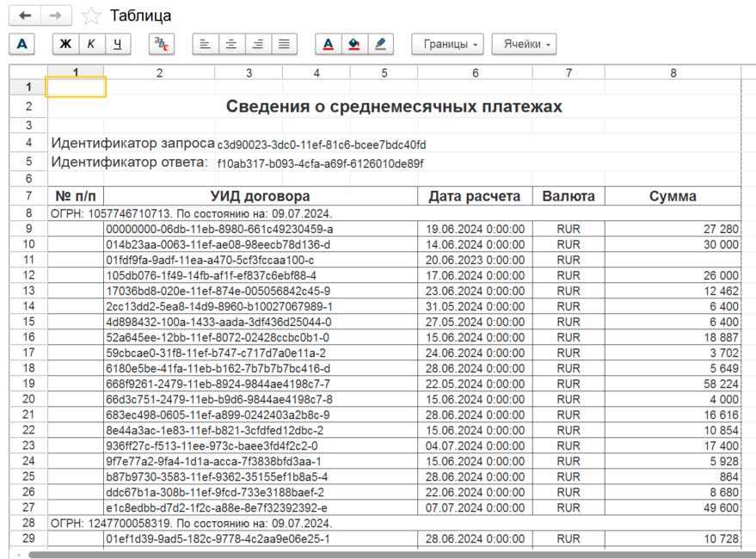Go back with the left arrow button
This screenshot has width=756, height=559.
coord(25,15)
